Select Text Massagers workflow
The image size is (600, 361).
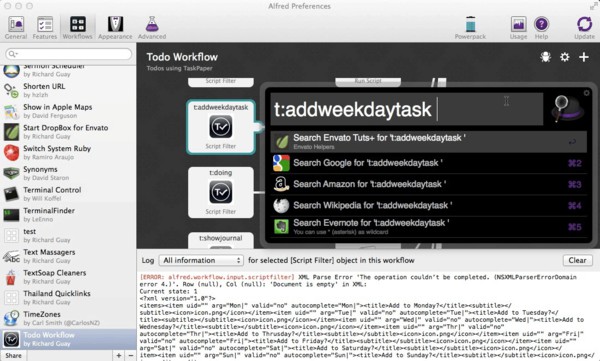point(68,256)
